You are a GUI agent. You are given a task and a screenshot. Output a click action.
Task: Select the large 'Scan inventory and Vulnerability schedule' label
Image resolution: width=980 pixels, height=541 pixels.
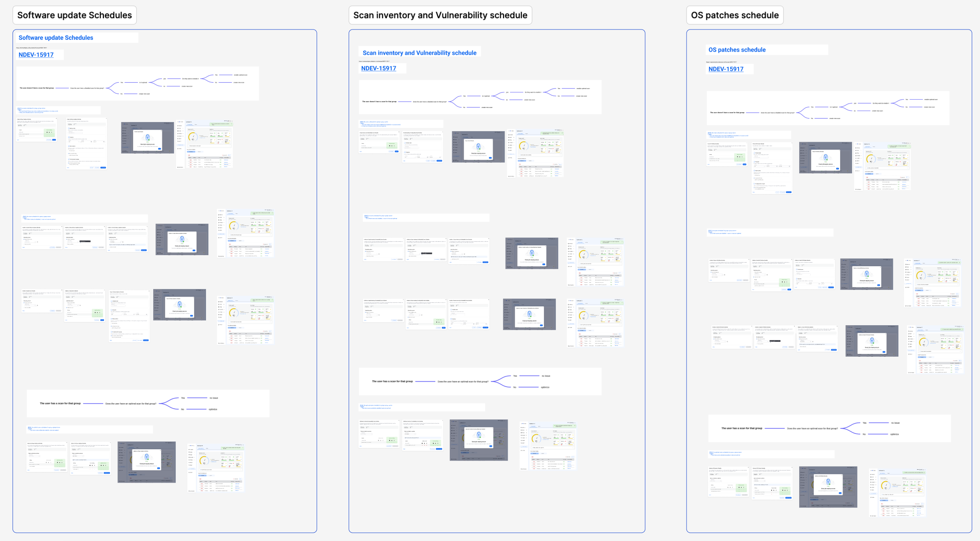[x=440, y=15]
